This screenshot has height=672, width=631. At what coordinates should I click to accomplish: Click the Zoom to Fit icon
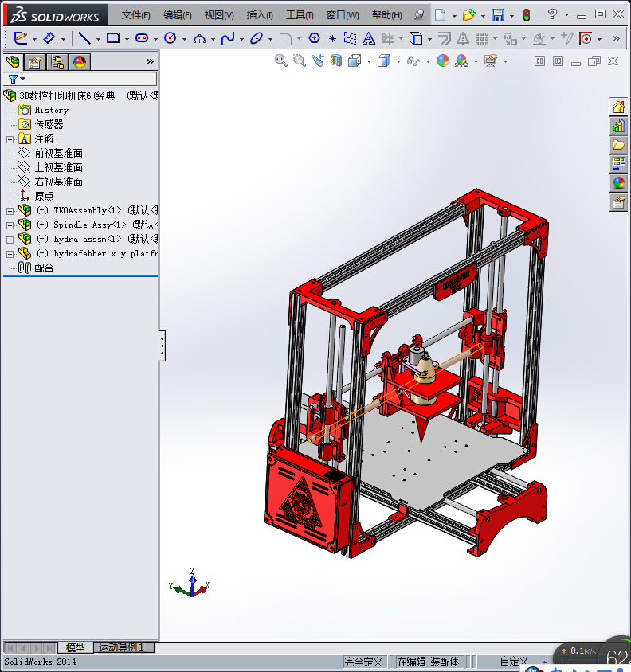tap(281, 61)
